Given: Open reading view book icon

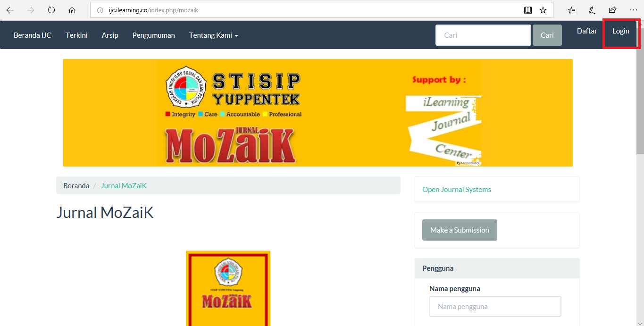Looking at the screenshot, I should (x=528, y=10).
